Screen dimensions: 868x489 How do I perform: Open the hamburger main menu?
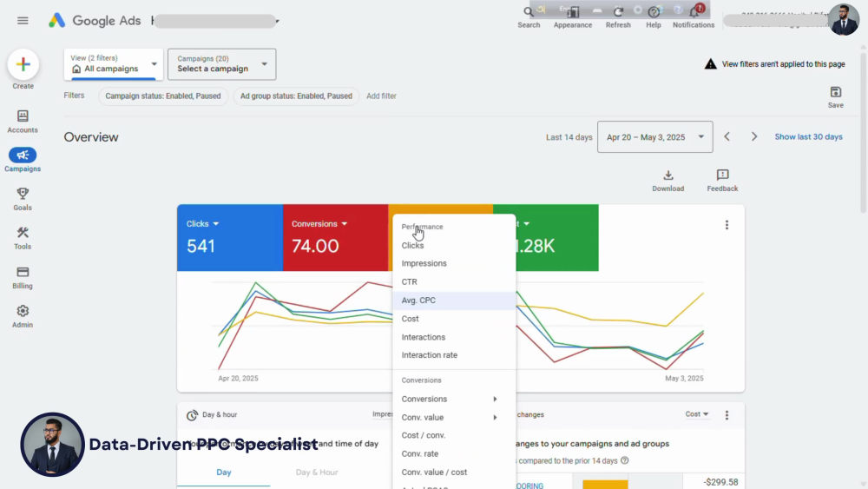pos(23,21)
